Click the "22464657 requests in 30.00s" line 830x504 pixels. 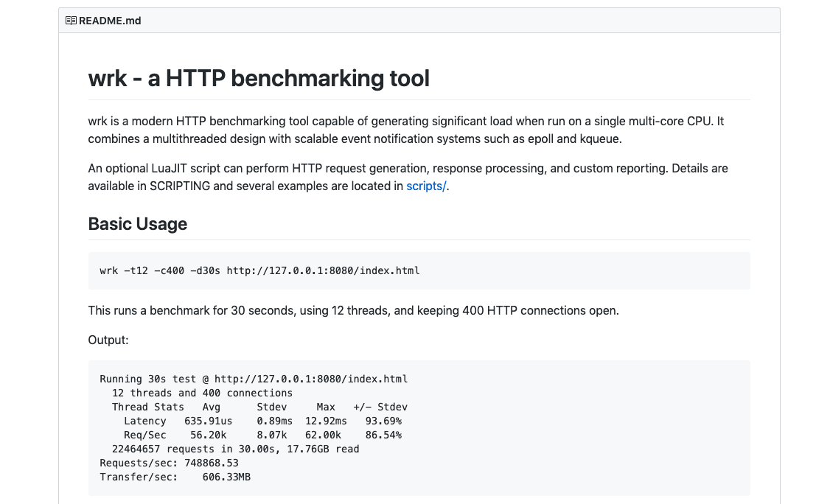tap(235, 449)
